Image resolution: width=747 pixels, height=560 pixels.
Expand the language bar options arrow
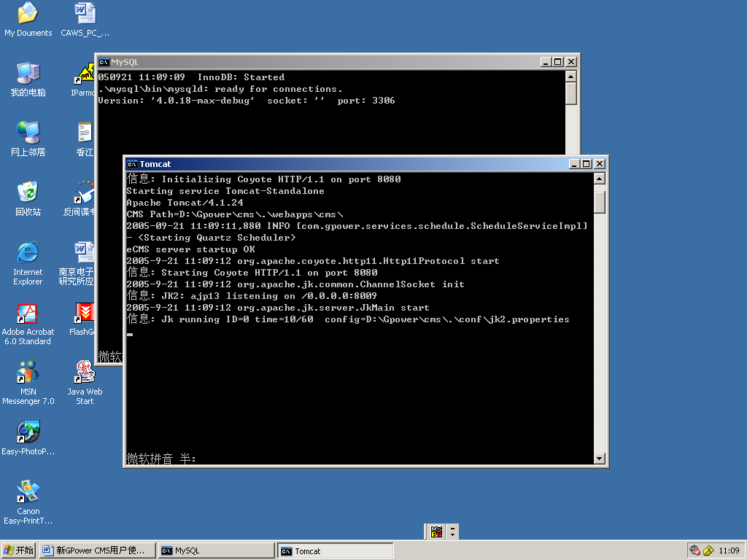tap(453, 532)
